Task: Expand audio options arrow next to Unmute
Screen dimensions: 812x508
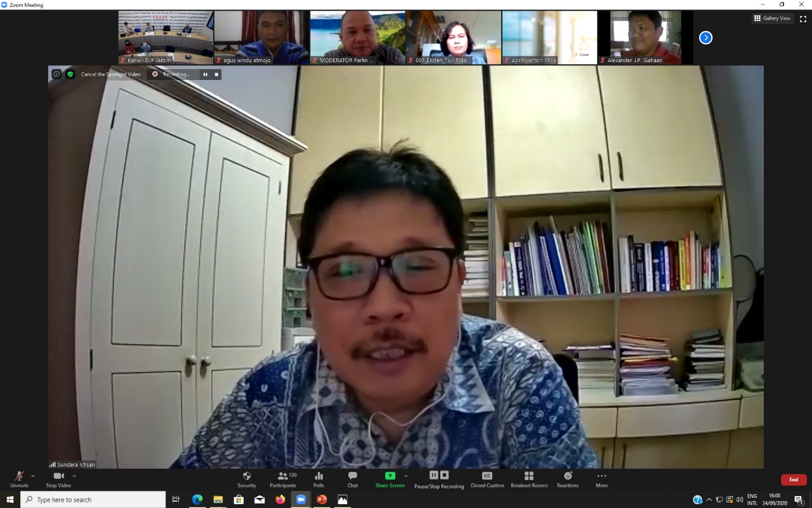Action: pos(33,476)
